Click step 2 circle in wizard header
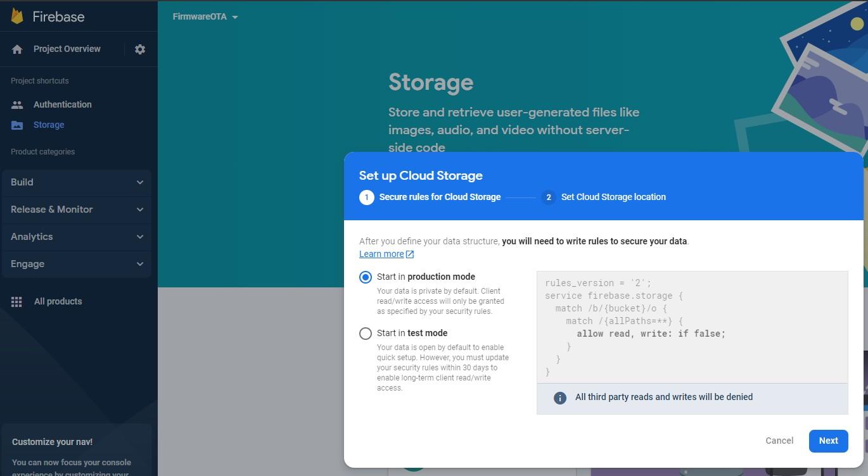 [549, 197]
